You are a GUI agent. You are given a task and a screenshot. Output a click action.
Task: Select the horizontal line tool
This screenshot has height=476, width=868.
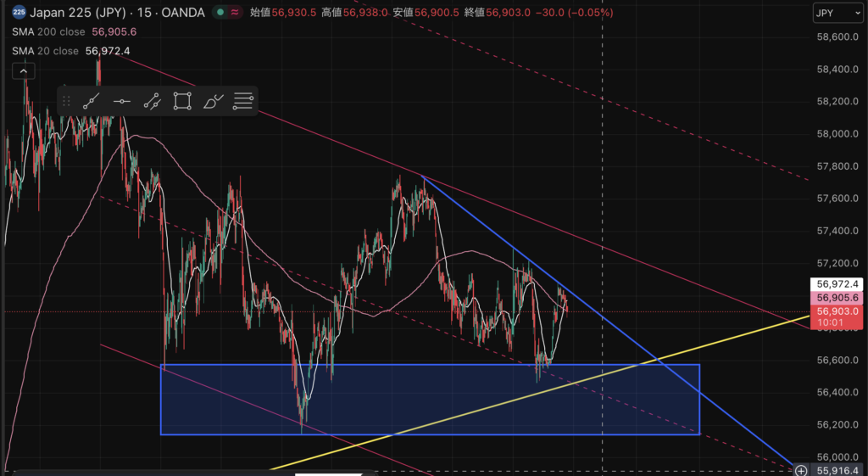(x=122, y=101)
